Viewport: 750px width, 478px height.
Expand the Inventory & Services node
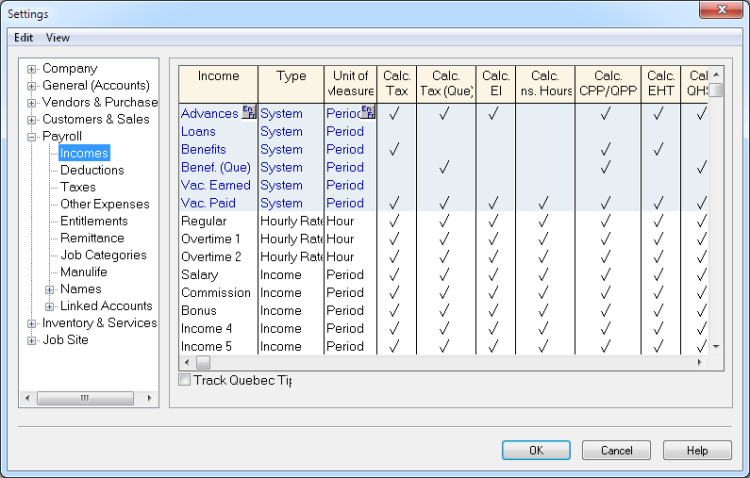click(x=32, y=323)
